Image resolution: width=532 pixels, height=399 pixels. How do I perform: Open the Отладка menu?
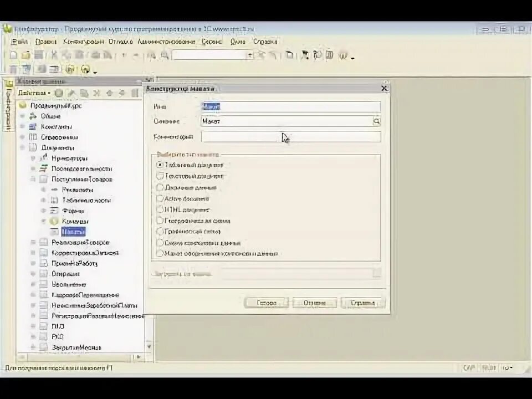click(120, 42)
